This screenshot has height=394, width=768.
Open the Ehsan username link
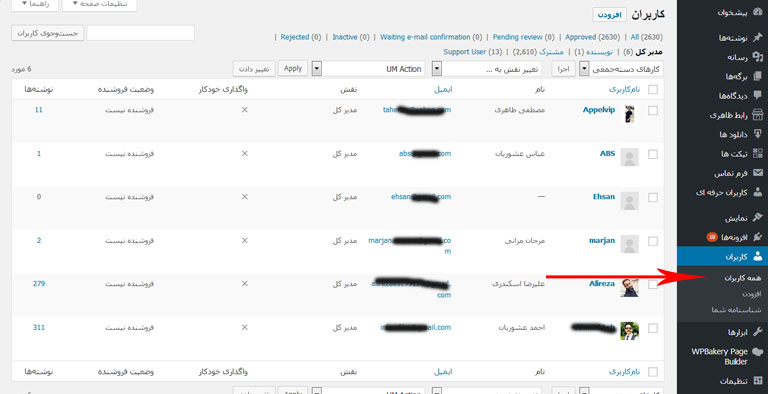tap(603, 197)
